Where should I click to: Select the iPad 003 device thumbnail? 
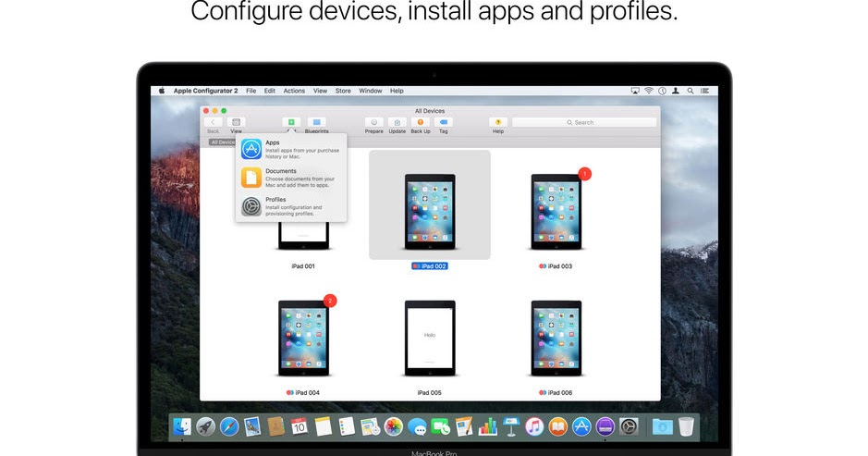tap(556, 212)
